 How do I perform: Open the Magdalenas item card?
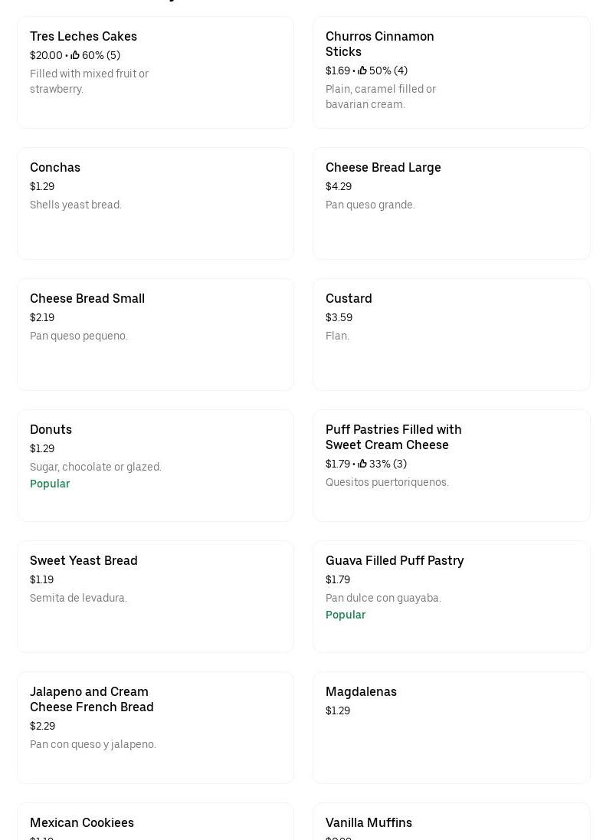click(x=361, y=691)
